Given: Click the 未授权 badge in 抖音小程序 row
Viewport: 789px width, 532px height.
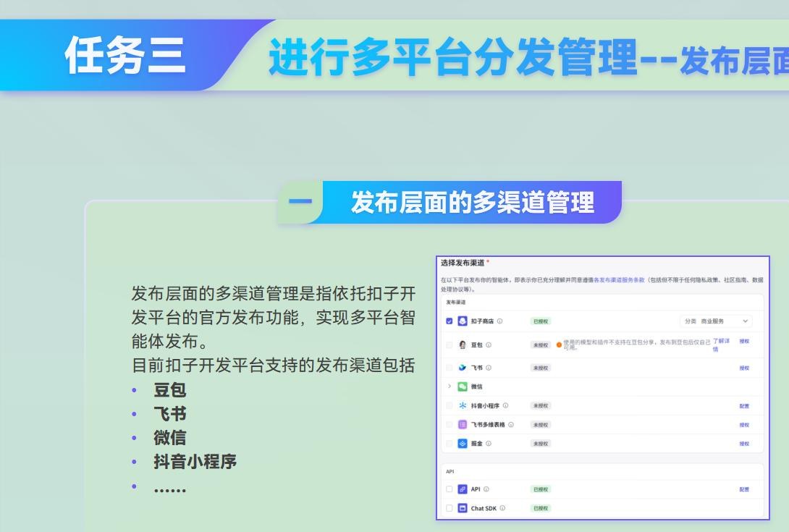Looking at the screenshot, I should click(x=541, y=405).
